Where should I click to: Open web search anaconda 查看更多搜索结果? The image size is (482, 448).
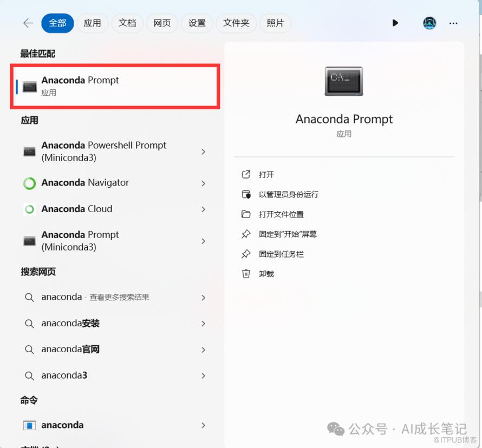pos(115,297)
